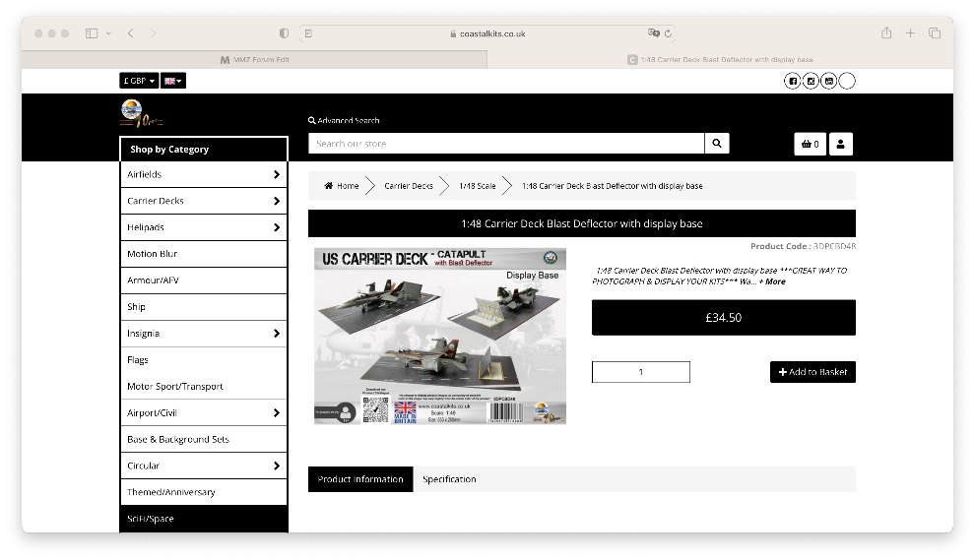Open the Instagram social icon
Viewport: 975px width, 560px height.
tap(812, 81)
